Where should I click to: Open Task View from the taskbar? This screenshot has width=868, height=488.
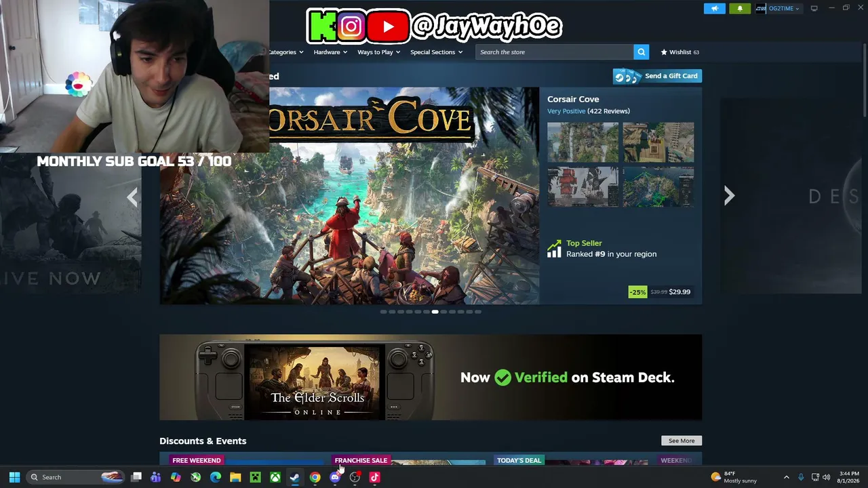point(136,477)
